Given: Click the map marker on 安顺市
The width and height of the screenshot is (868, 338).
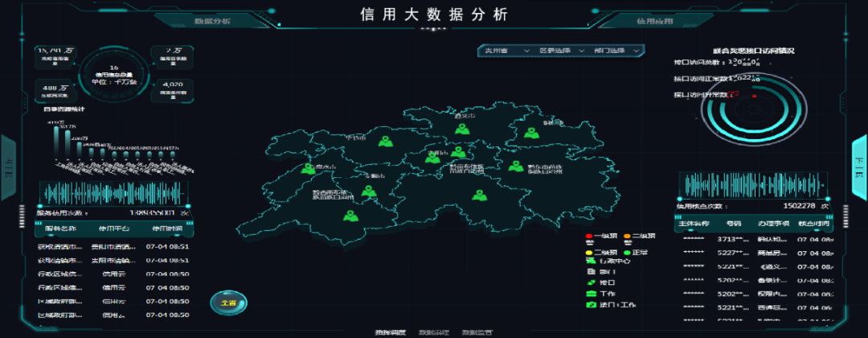Looking at the screenshot, I should click(x=369, y=192).
